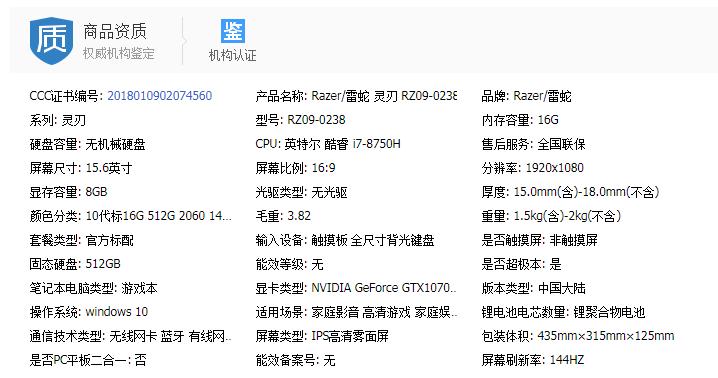Click the 是否超极本: 是 entry
The height and width of the screenshot is (378, 718).
tap(521, 264)
